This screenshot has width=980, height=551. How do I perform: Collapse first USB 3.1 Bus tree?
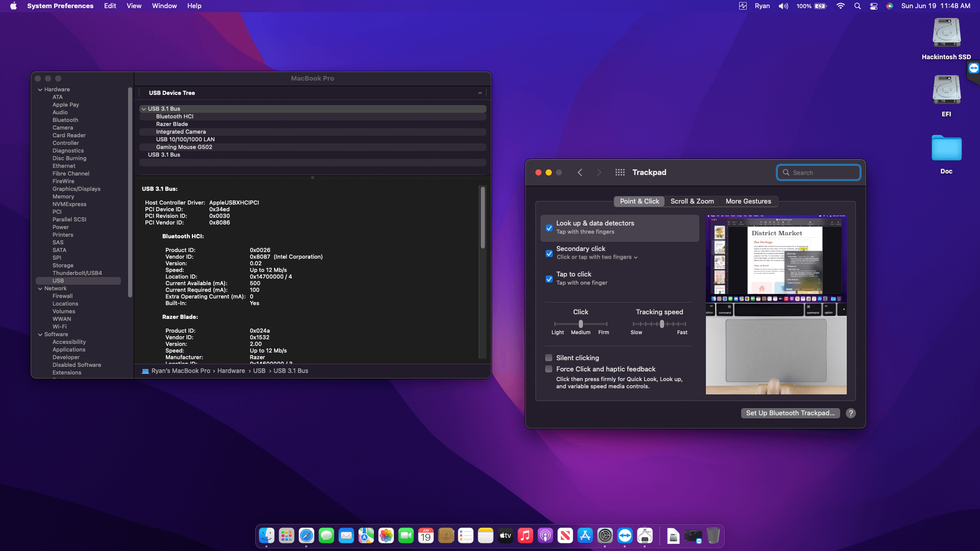(144, 109)
